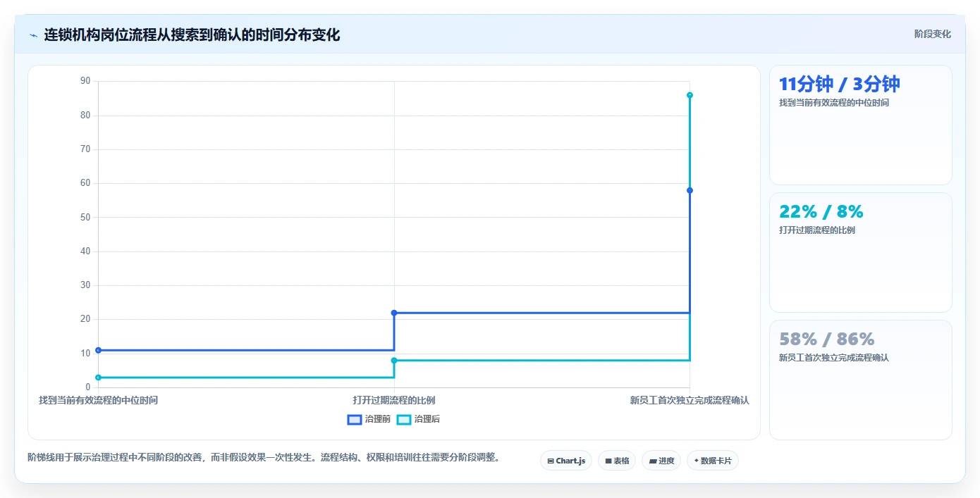980x498 pixels.
Task: Click the 治理后 teal legend color box
Action: click(x=404, y=419)
